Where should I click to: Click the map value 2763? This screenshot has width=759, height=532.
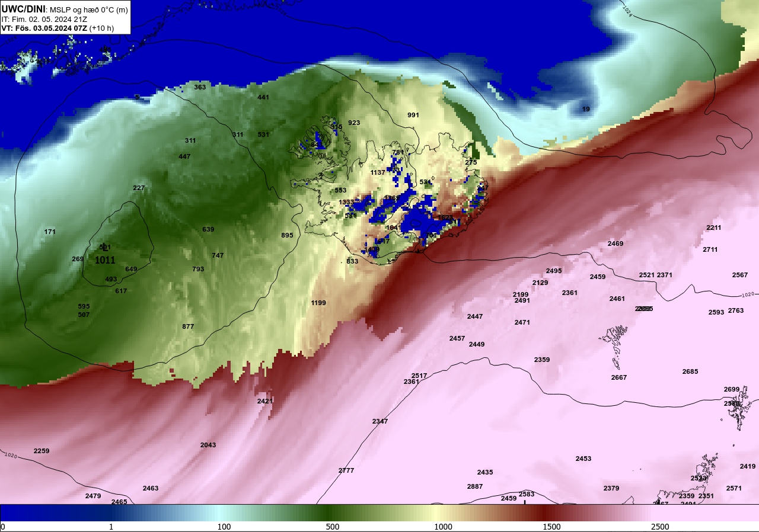(x=736, y=310)
